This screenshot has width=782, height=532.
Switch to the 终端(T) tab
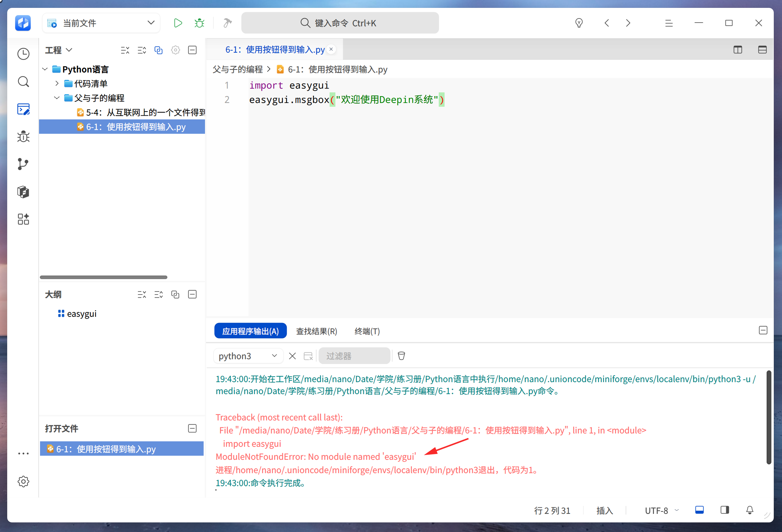(x=367, y=331)
